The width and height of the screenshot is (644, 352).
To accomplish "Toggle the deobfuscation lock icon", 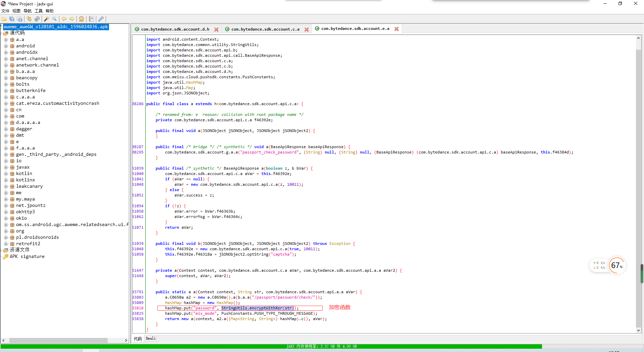I will (x=82, y=19).
